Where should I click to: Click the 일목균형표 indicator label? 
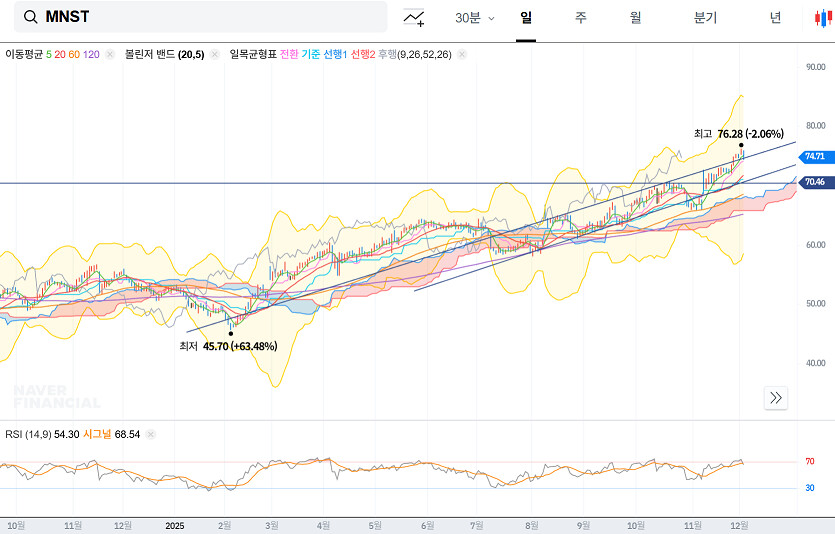coord(253,54)
